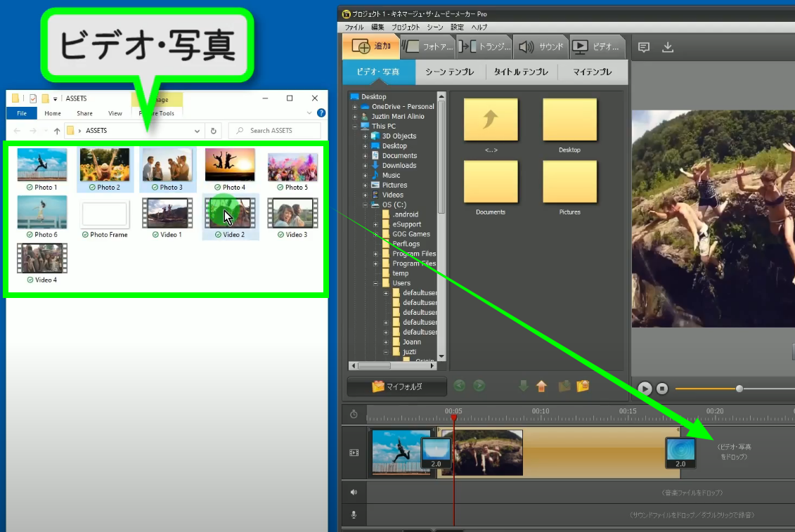Click the green forward navigation arrow

[479, 386]
